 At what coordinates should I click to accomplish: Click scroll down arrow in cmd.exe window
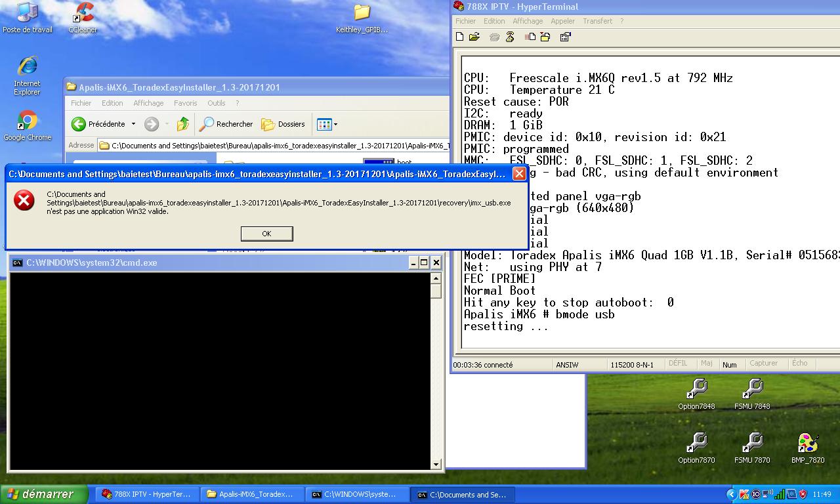click(x=436, y=465)
